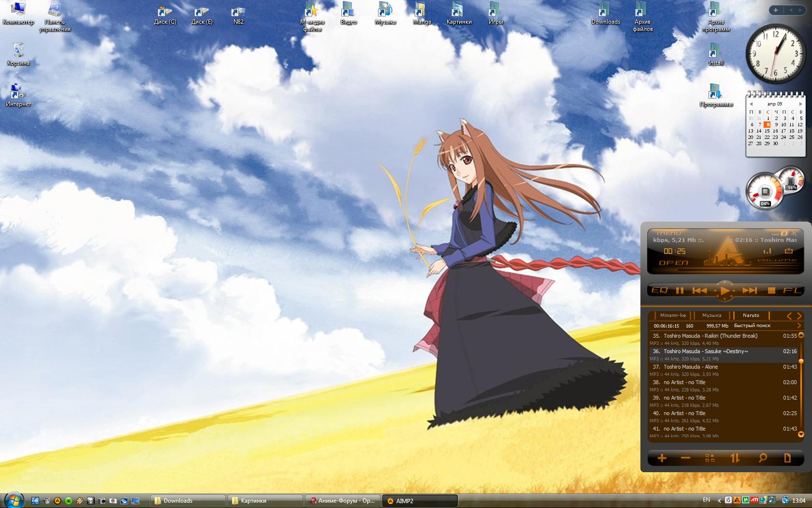The image size is (812, 508).
Task: Select track 36 Sasuke ~Destiny~
Action: (x=723, y=355)
